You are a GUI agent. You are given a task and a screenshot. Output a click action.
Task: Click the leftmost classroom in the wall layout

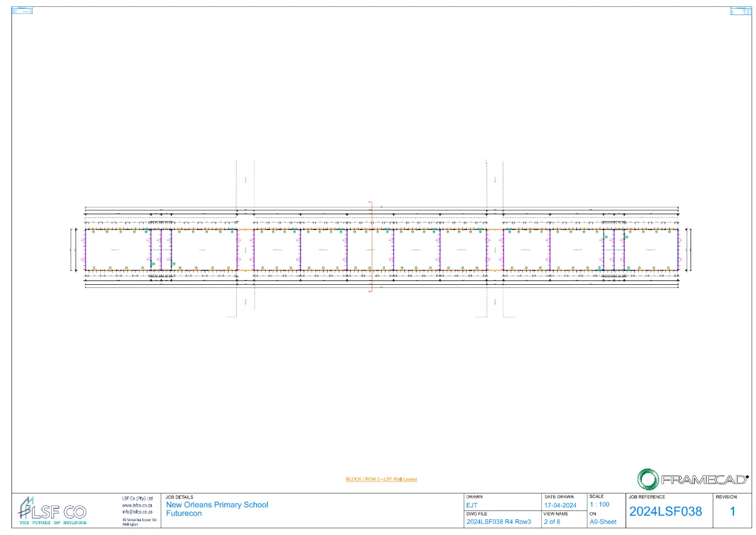coord(116,250)
